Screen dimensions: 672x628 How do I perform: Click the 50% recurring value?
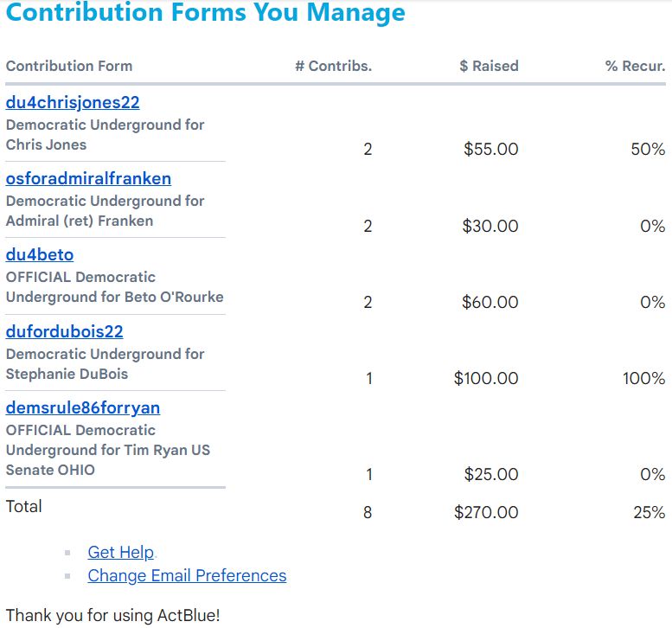(648, 149)
